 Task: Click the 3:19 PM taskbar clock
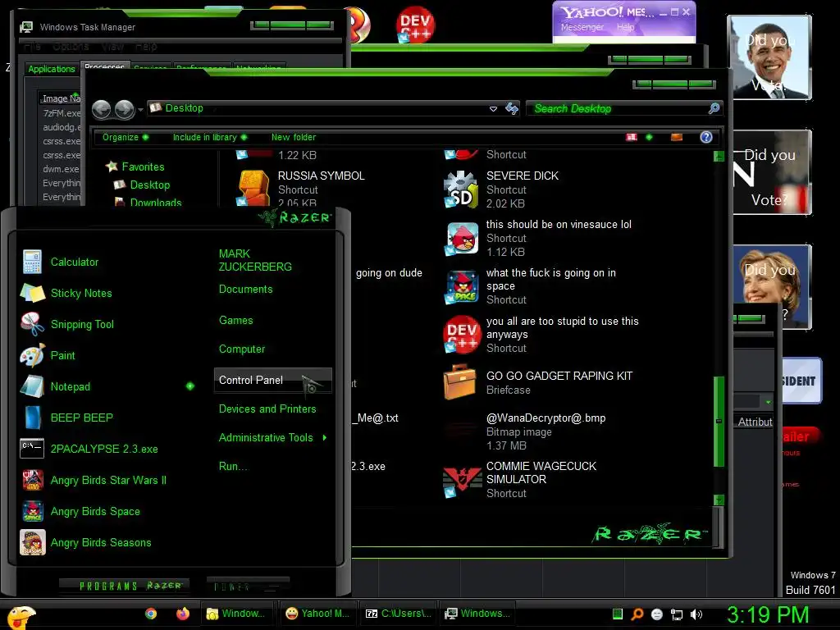pos(768,614)
